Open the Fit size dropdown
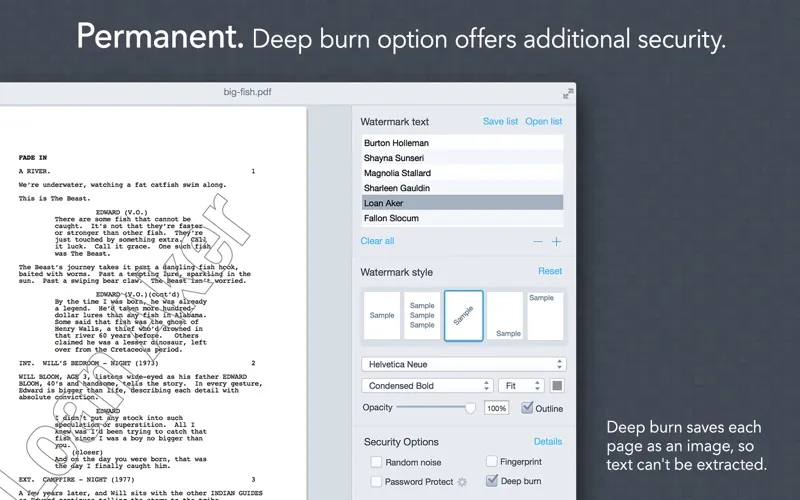Viewport: 800px width, 500px height. coord(521,386)
